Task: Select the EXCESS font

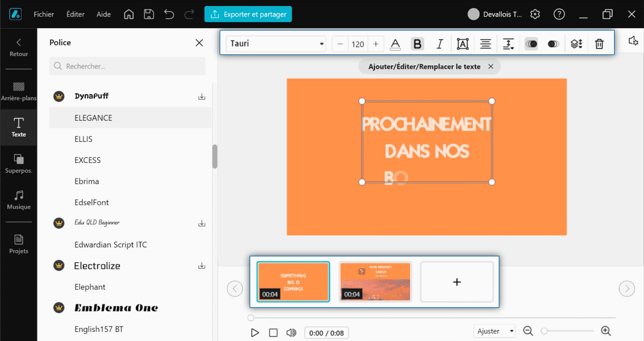Action: point(130,160)
